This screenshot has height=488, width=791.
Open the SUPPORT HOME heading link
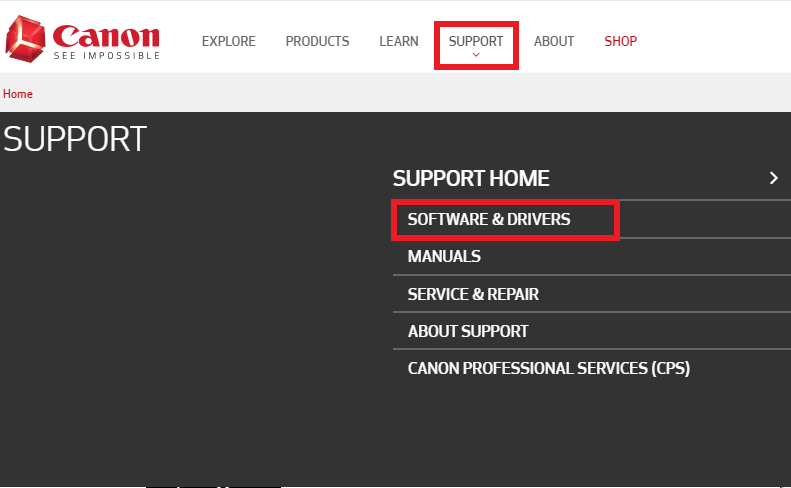[471, 178]
